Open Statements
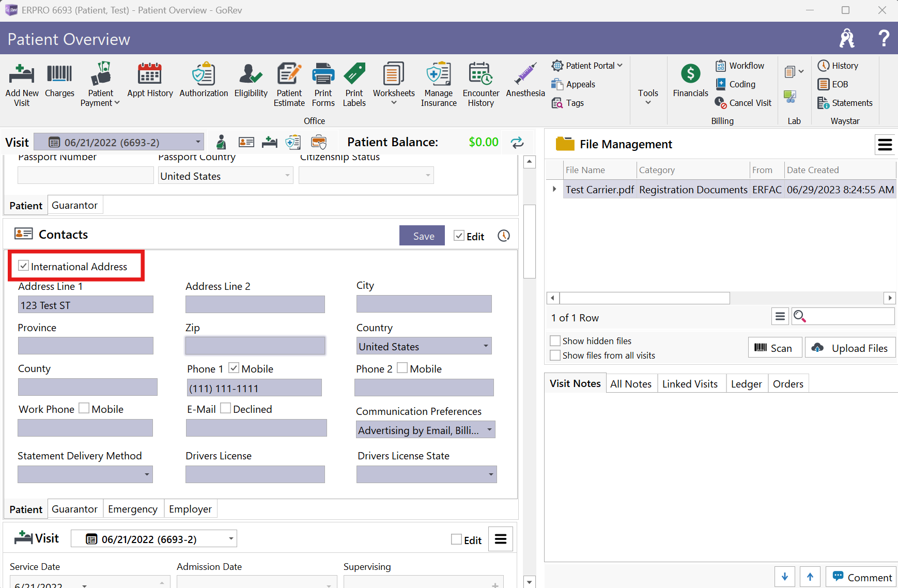This screenshot has width=898, height=588. [845, 103]
